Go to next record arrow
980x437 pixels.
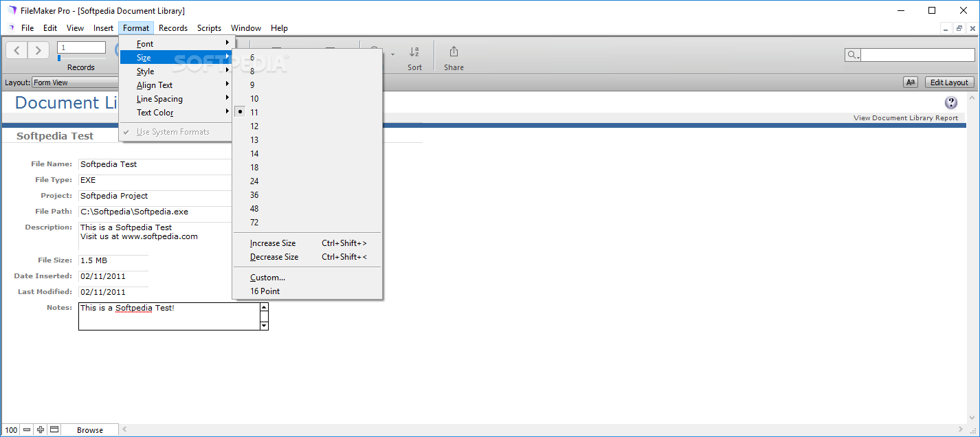tap(38, 50)
